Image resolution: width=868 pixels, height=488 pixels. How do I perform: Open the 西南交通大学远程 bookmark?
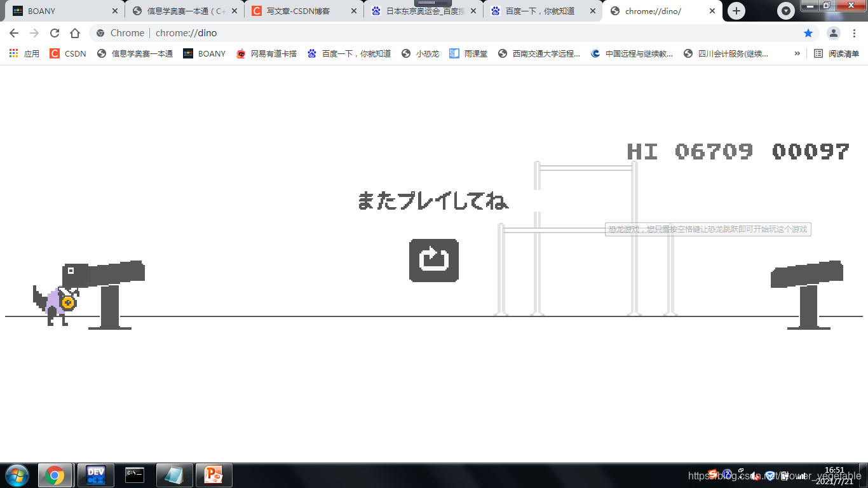tap(539, 53)
